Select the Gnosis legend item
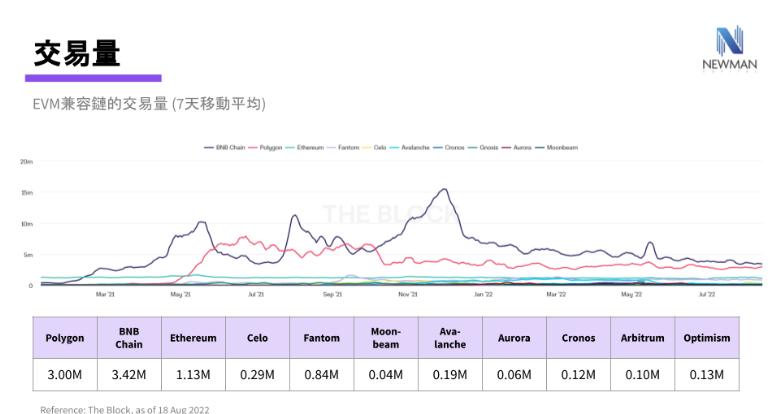The width and height of the screenshot is (770, 414). tap(488, 147)
